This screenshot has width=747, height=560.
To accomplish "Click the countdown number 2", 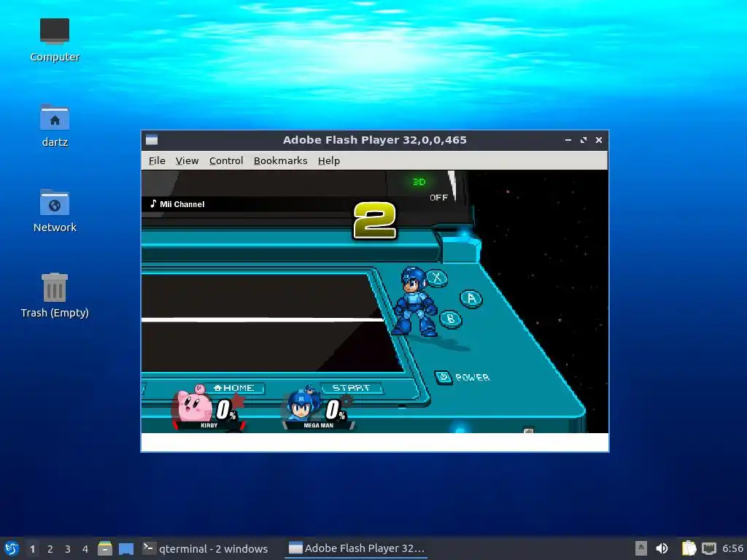I will (374, 220).
